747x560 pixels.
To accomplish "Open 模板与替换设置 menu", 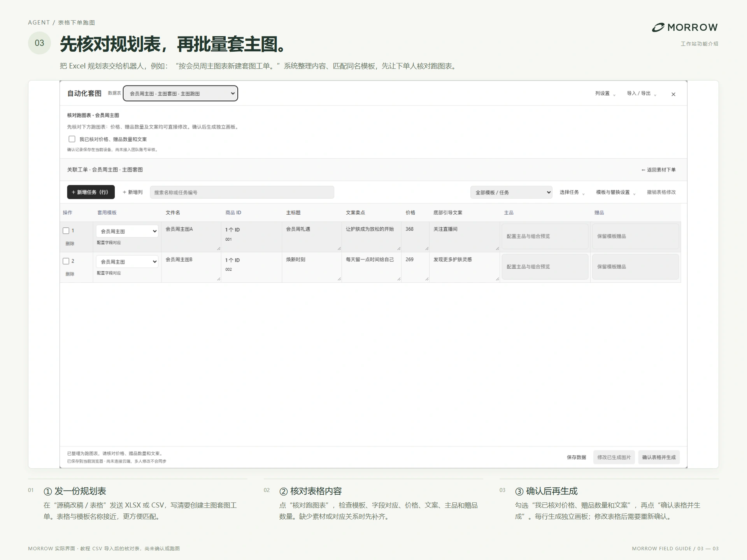I will (x=615, y=192).
